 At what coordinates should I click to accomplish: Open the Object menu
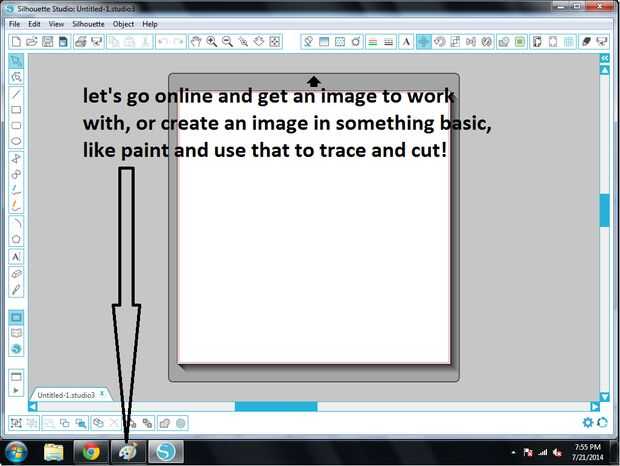coord(123,24)
